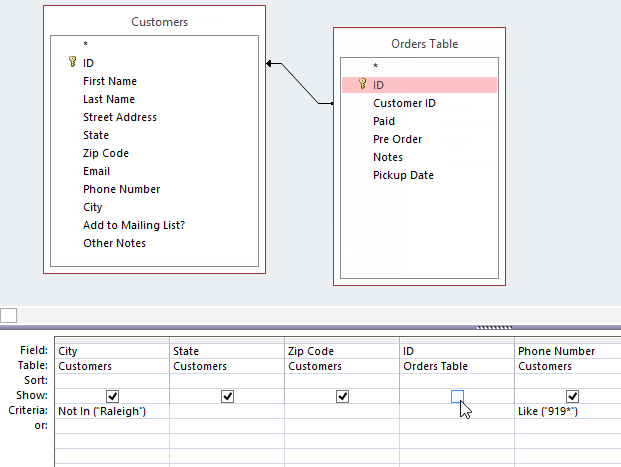Open the Field cell containing Zip Code
The image size is (621, 467).
point(342,351)
